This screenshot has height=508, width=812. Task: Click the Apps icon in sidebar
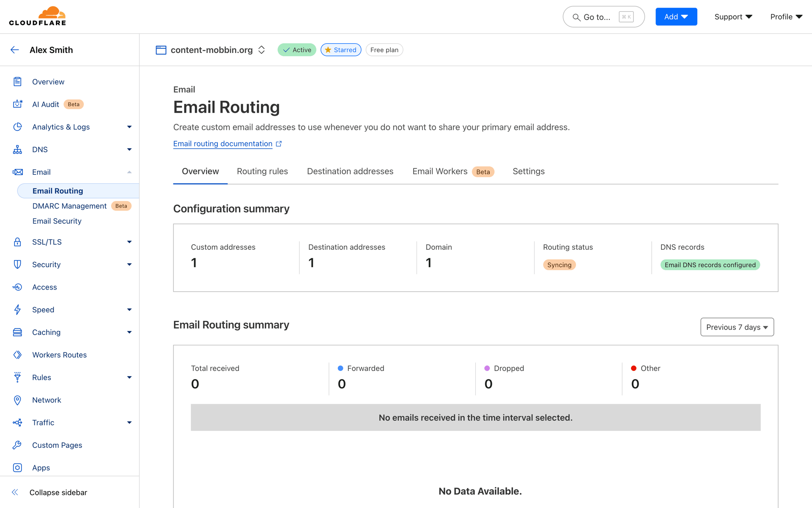tap(17, 468)
